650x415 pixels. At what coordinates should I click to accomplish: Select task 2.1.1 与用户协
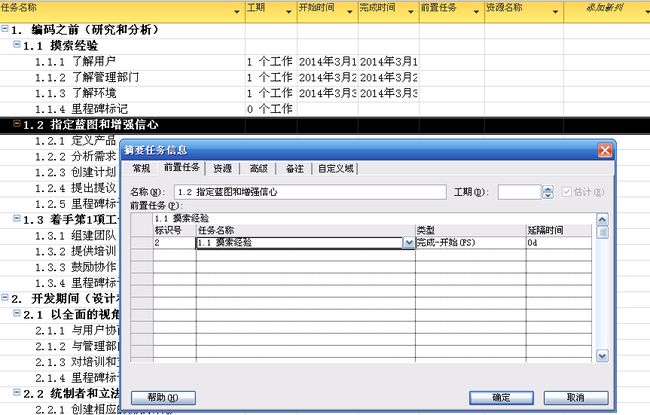click(x=77, y=330)
